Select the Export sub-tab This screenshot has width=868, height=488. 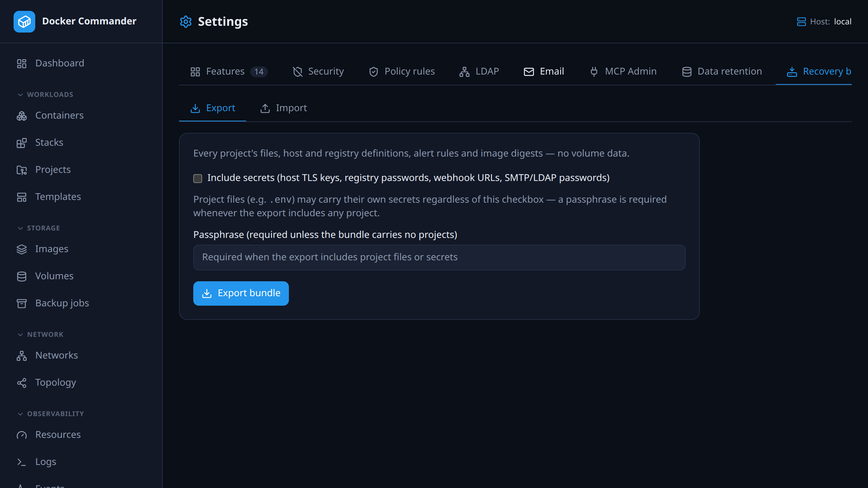[213, 108]
